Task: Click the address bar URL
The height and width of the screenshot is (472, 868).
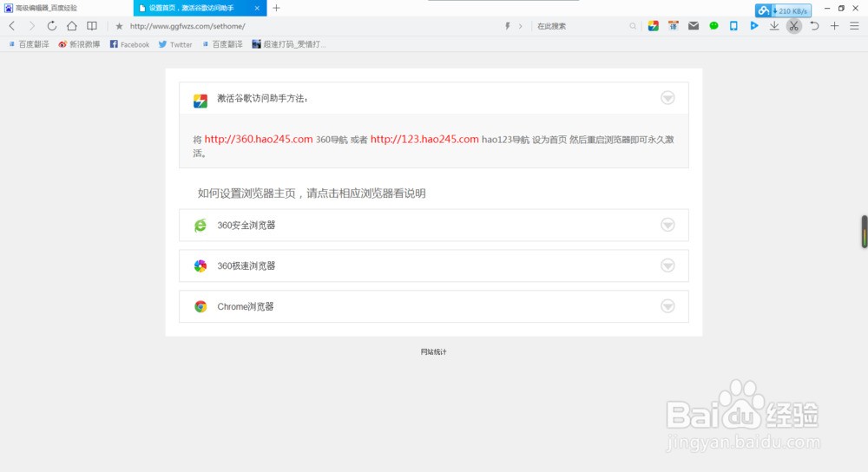Action: tap(187, 26)
